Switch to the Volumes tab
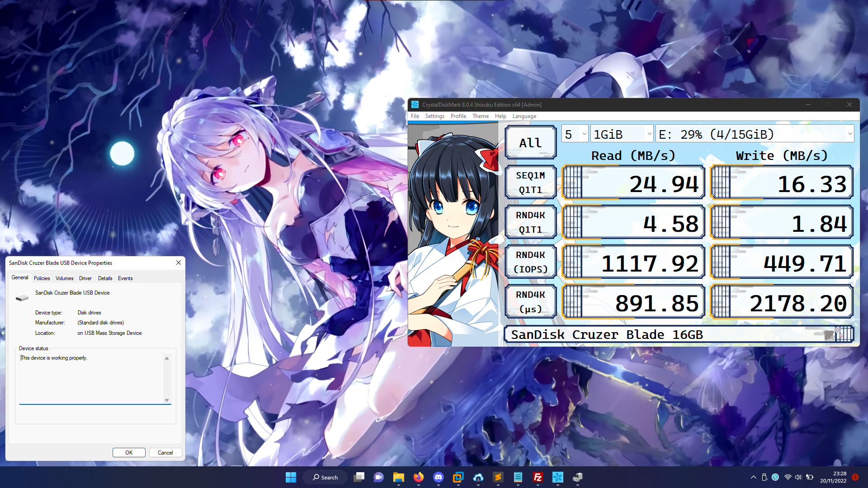This screenshot has height=488, width=868. click(65, 278)
